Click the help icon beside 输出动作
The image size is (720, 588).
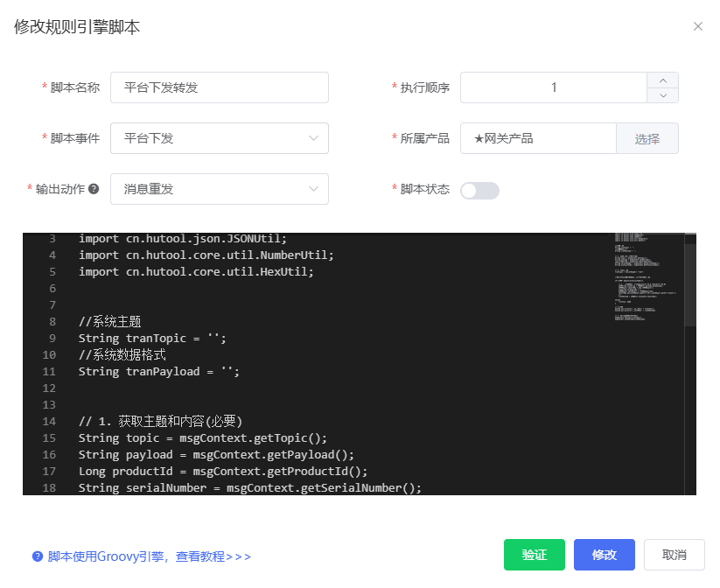(94, 189)
